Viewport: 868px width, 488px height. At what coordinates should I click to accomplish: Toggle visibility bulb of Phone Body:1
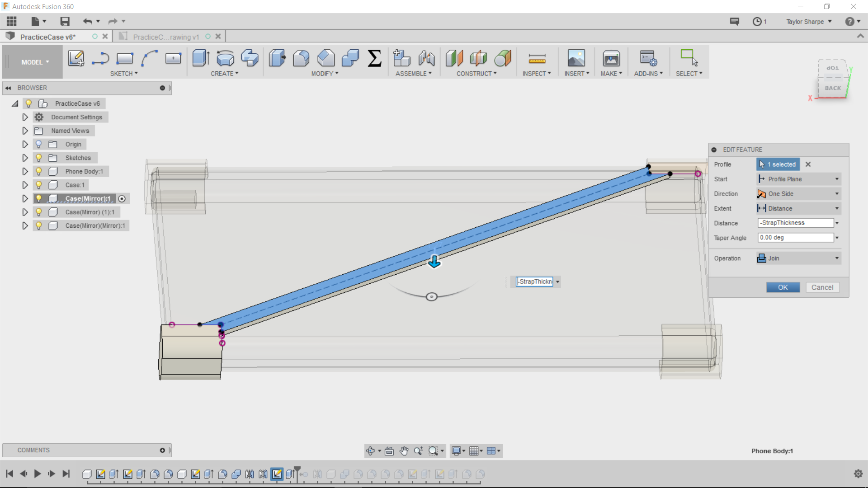click(x=39, y=171)
